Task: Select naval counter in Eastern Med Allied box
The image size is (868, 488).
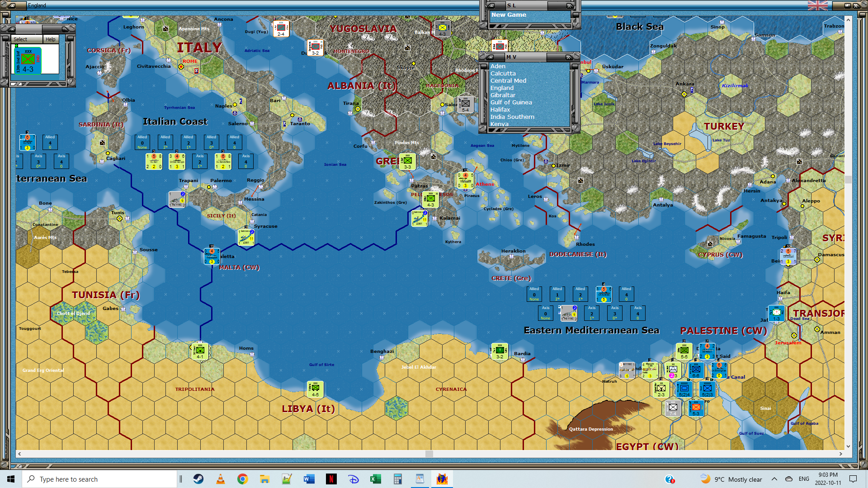Action: [x=604, y=294]
